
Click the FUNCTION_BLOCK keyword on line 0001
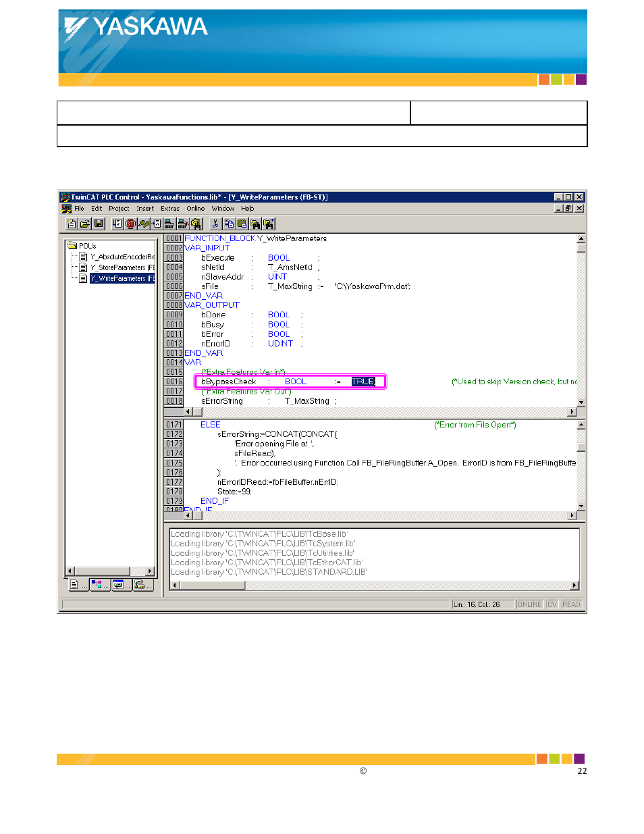pyautogui.click(x=220, y=238)
